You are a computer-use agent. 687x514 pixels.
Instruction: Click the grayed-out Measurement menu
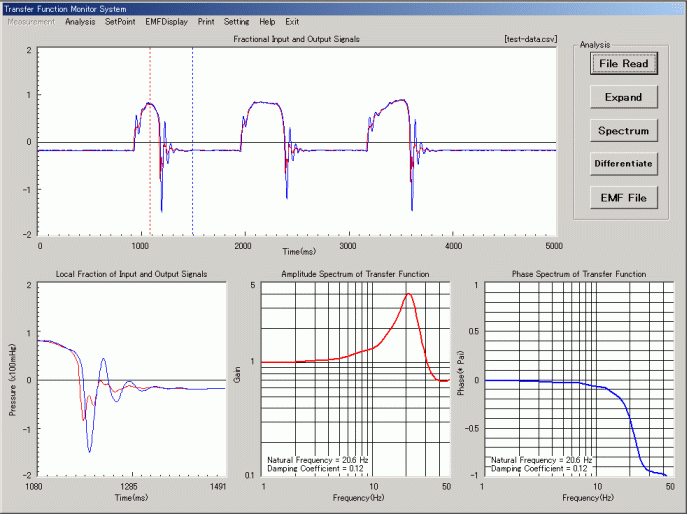(31, 21)
